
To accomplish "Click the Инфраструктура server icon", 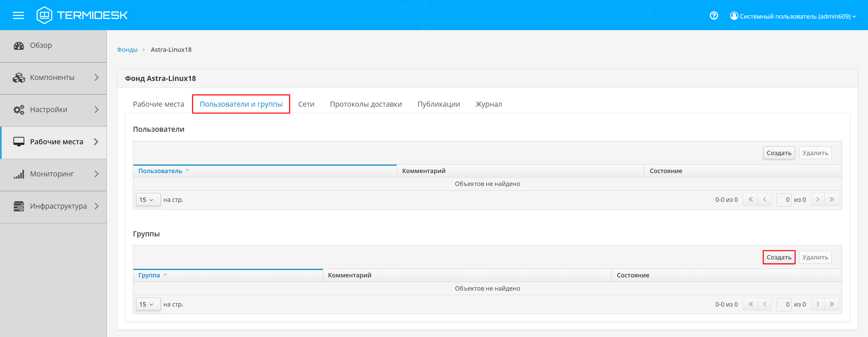I will pyautogui.click(x=19, y=206).
